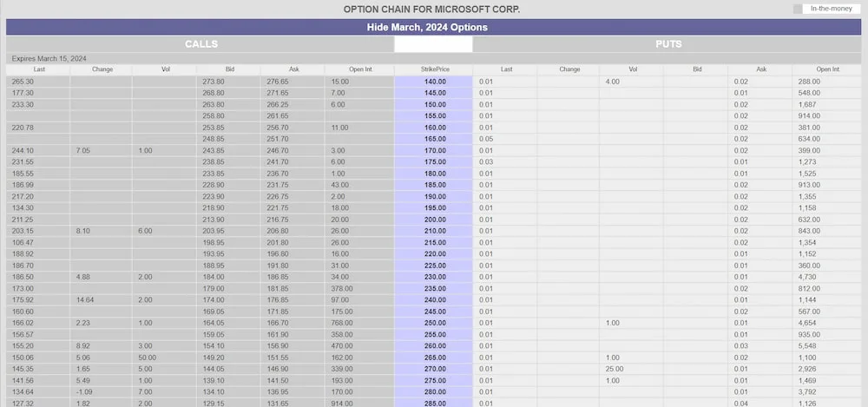Click put last price 0.03
This screenshot has height=407, width=868.
(x=486, y=162)
